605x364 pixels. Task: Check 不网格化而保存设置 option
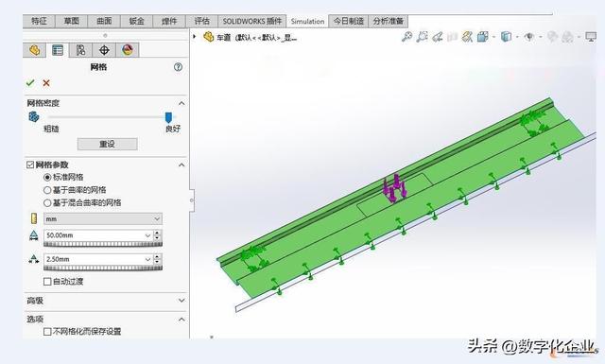click(47, 332)
